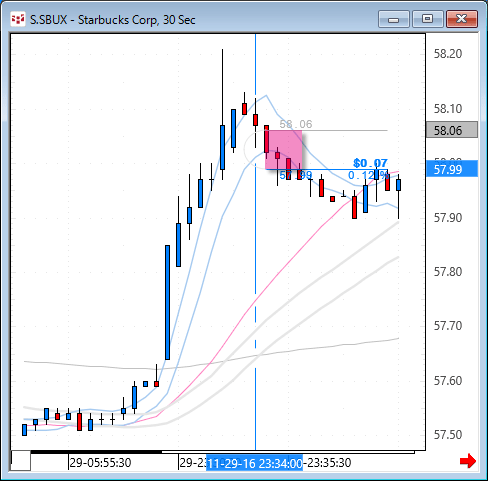Close the S.SBUX chart window
The image size is (488, 481).
click(x=462, y=19)
